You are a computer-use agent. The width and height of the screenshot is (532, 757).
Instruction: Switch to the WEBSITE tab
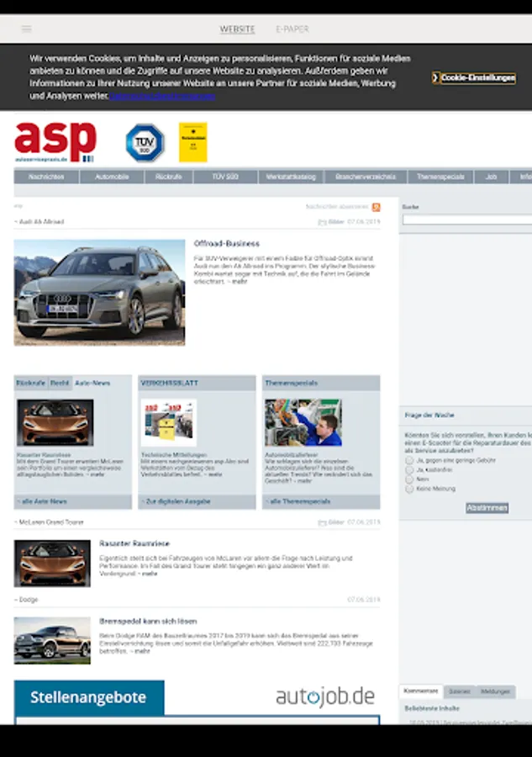[237, 29]
